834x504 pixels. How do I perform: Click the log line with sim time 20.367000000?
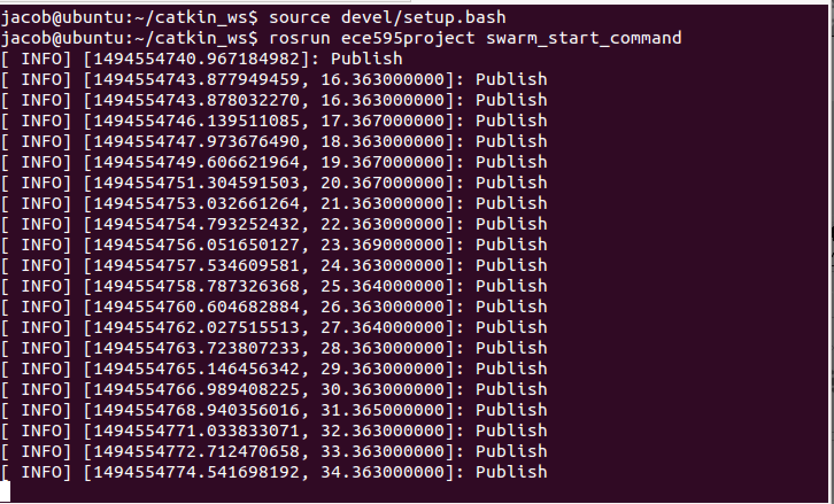point(274,183)
